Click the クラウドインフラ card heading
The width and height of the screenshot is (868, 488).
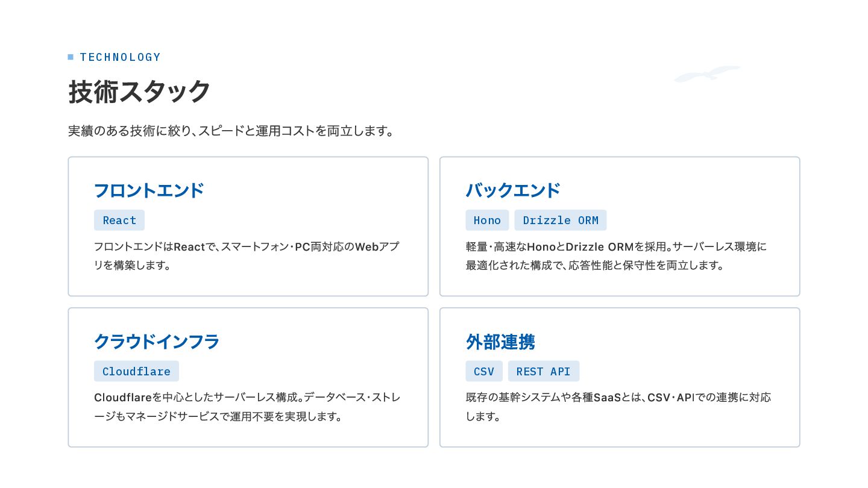click(x=157, y=342)
